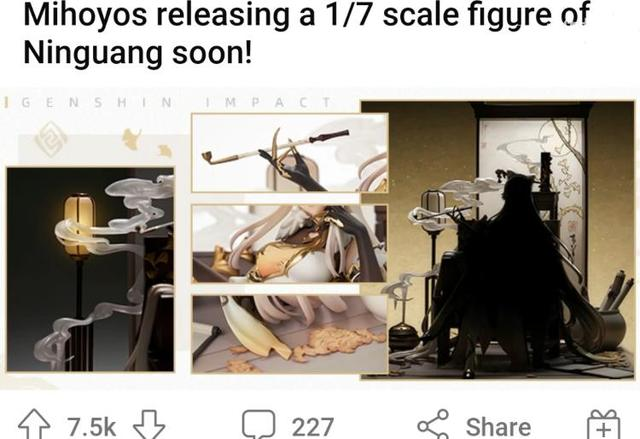View the hand holding pipe panel
Image resolution: width=640 pixels, height=439 pixels.
[290, 153]
